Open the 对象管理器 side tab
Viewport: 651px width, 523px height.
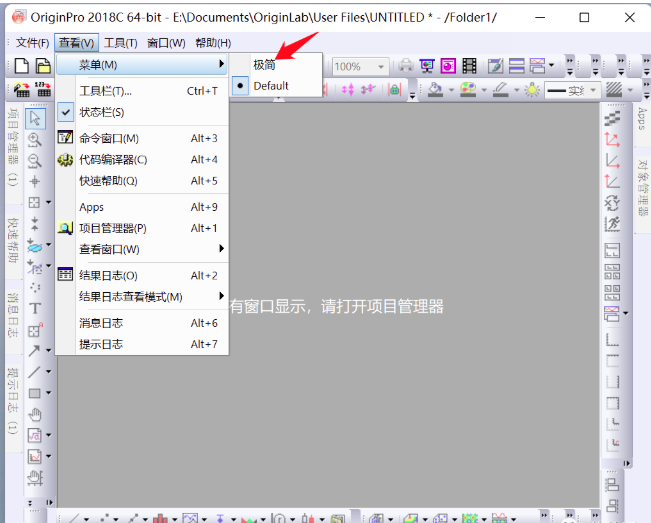point(642,188)
